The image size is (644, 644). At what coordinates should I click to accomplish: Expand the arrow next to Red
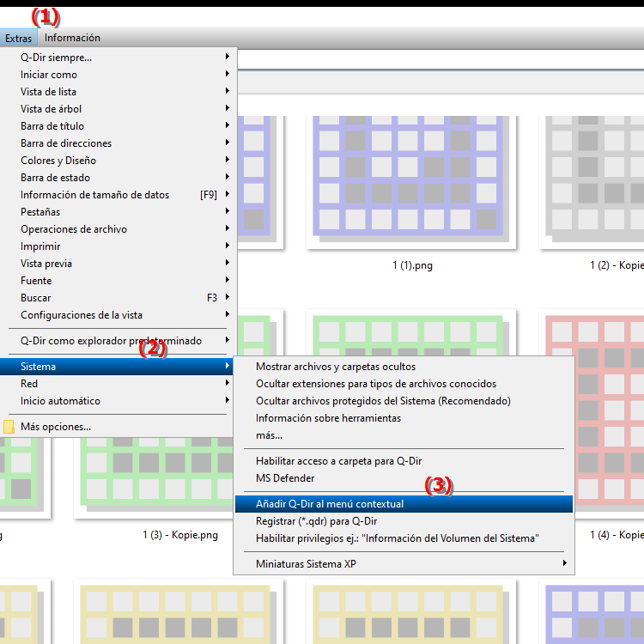228,383
